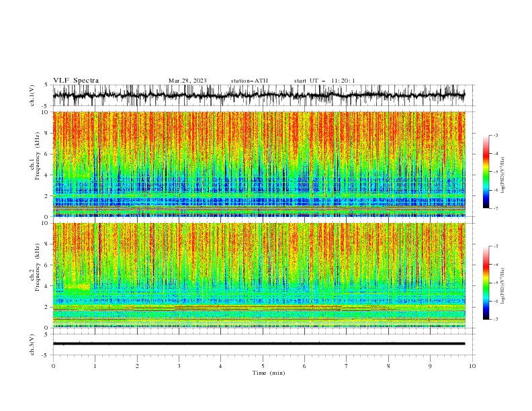Image resolution: width=532 pixels, height=411 pixels.
Task: Click the "start UT = 11:20:1" text
Action: pos(324,81)
